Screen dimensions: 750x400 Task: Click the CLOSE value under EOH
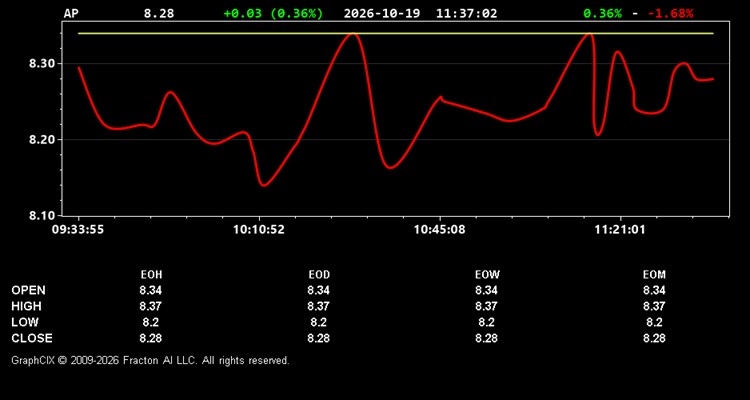(x=151, y=338)
